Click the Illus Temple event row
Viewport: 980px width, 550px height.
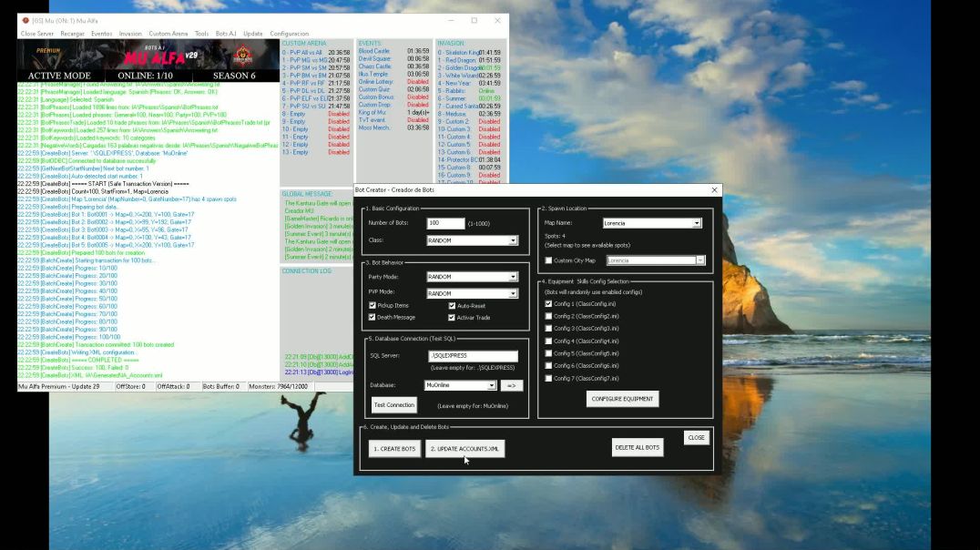[x=393, y=75]
